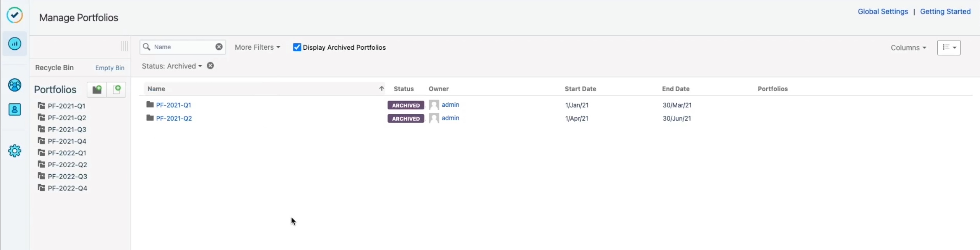Clear the Name search field
This screenshot has width=980, height=250.
coord(219,47)
